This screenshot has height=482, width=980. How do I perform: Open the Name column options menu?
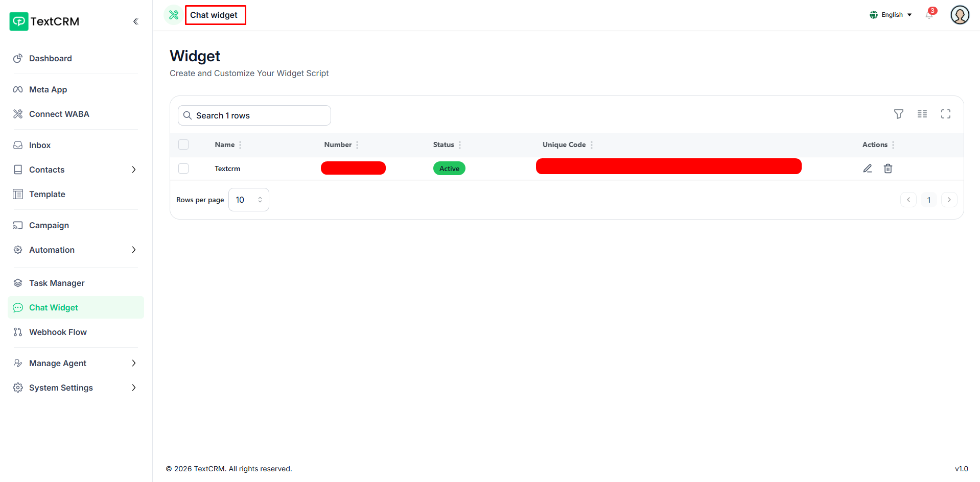tap(240, 145)
